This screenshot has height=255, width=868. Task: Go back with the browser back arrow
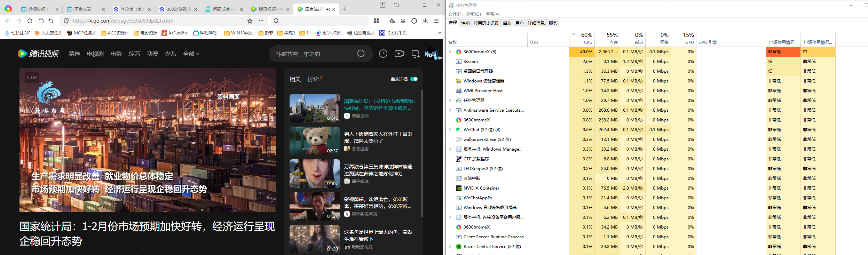coord(8,21)
